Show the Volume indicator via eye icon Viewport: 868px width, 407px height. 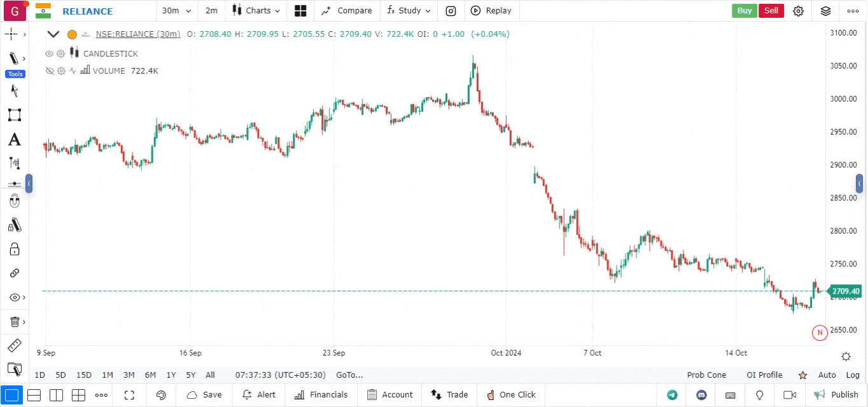[x=49, y=71]
